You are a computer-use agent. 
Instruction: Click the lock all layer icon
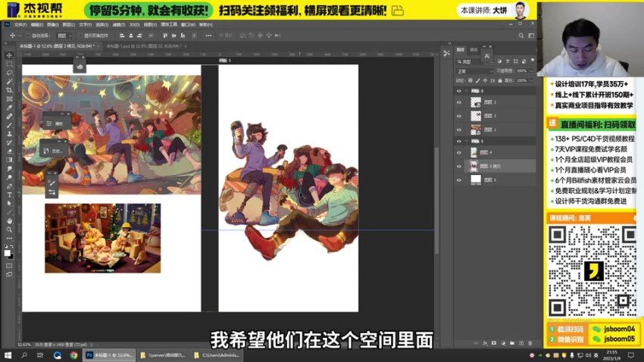click(500, 81)
